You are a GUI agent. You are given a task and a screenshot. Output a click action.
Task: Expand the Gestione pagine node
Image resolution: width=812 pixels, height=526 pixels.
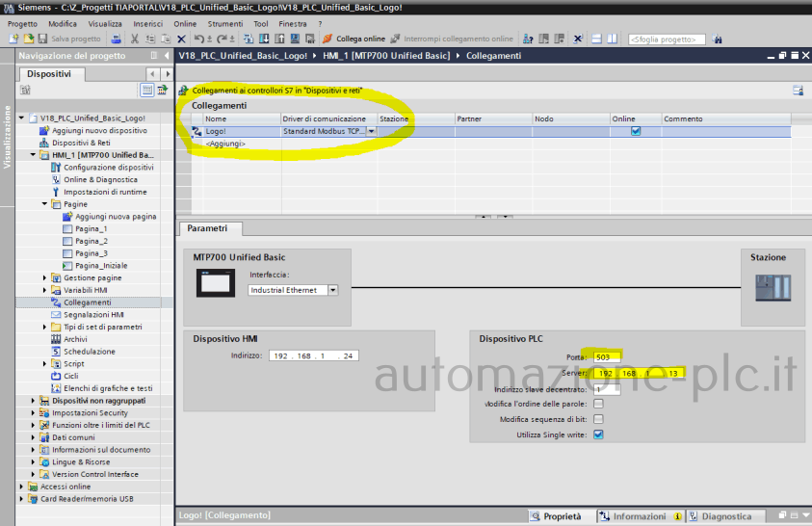point(44,278)
